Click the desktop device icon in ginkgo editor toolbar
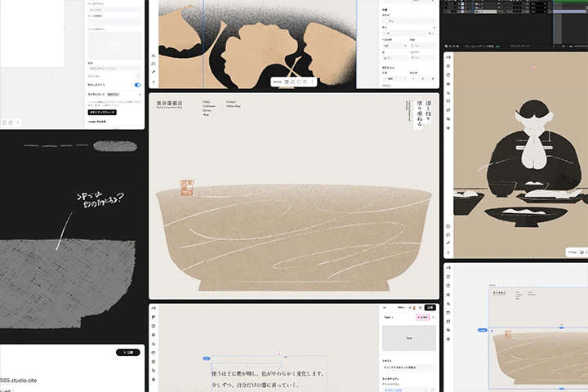The height and width of the screenshot is (392, 588). click(x=287, y=82)
